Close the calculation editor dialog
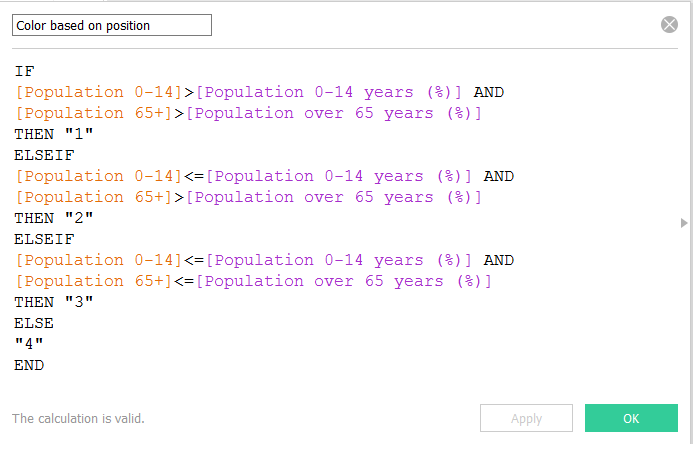The height and width of the screenshot is (476, 693). tap(670, 25)
